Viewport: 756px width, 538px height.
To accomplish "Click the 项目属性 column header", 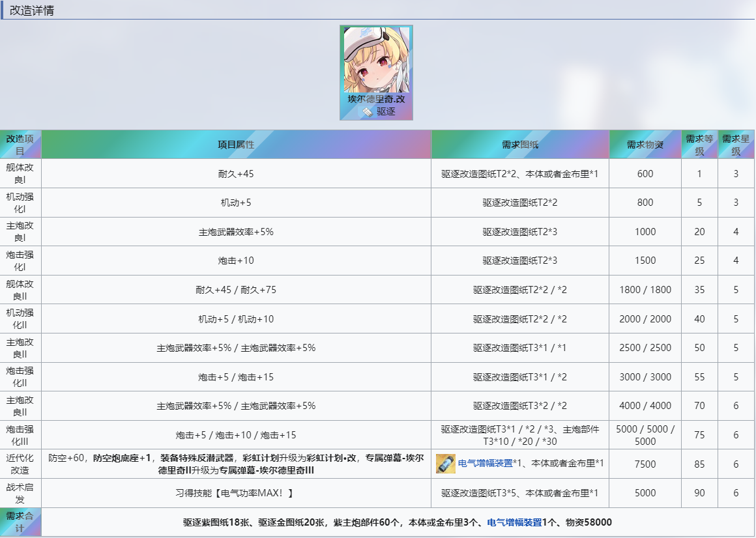I will click(236, 145).
